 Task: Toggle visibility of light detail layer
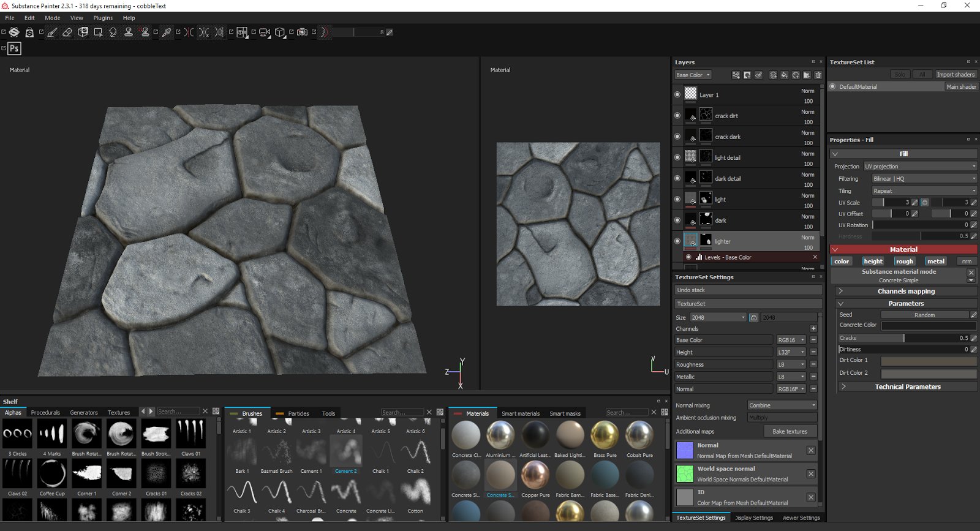pos(677,157)
